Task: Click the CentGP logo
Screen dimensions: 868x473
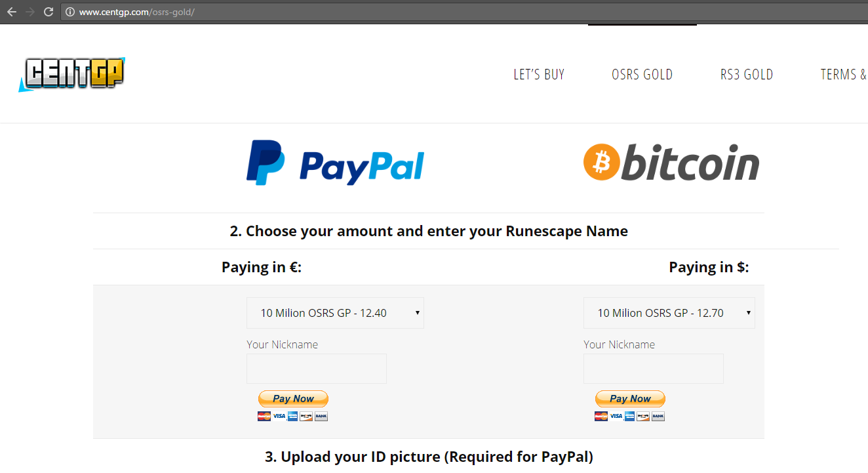Action: [x=71, y=74]
